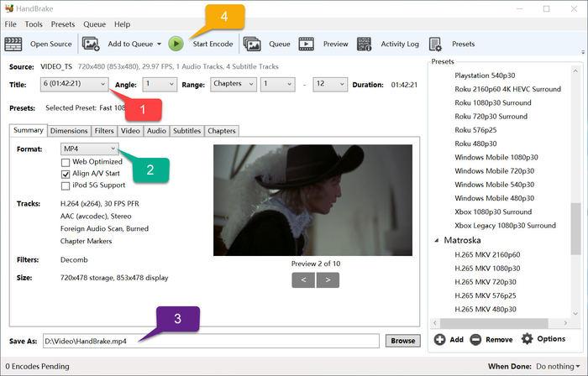The width and height of the screenshot is (588, 376).
Task: Collapse the Matroska preset group
Action: (x=437, y=241)
